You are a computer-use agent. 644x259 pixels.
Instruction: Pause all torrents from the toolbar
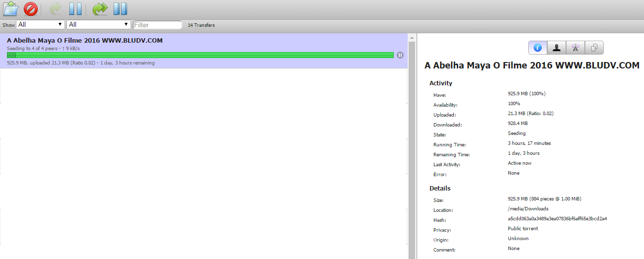coord(120,9)
